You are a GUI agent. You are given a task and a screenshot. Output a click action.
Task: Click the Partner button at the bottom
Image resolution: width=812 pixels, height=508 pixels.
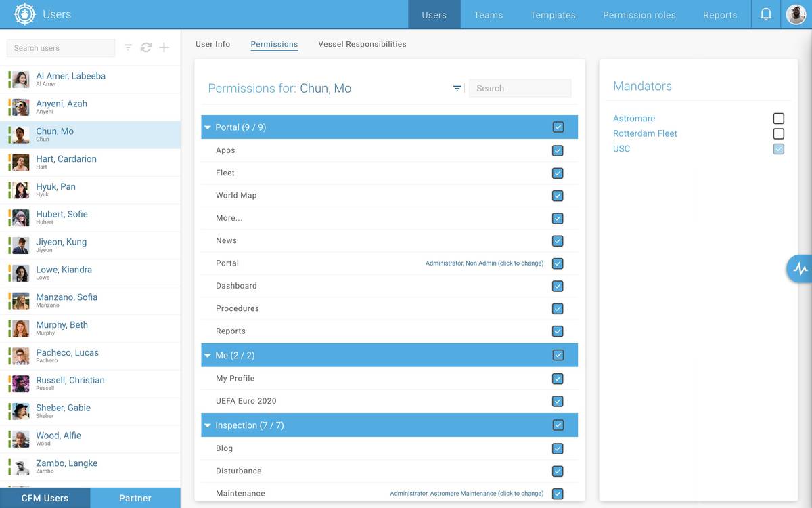[135, 498]
